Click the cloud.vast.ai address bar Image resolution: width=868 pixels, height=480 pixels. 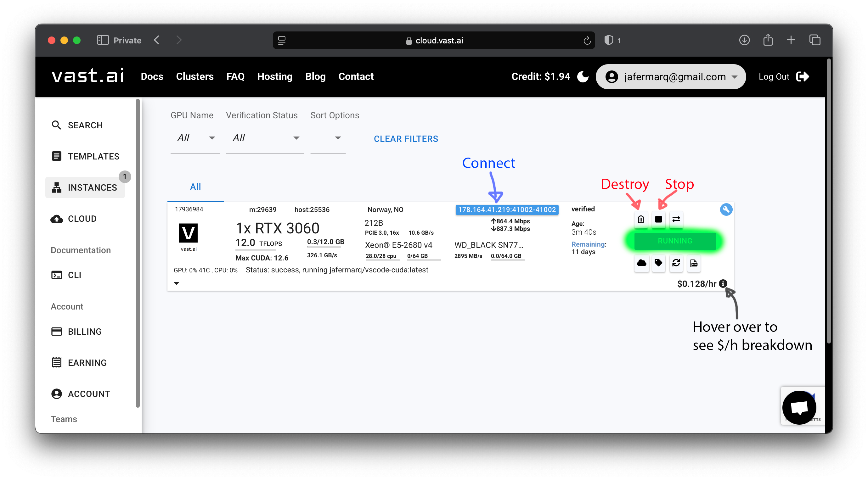tap(434, 40)
